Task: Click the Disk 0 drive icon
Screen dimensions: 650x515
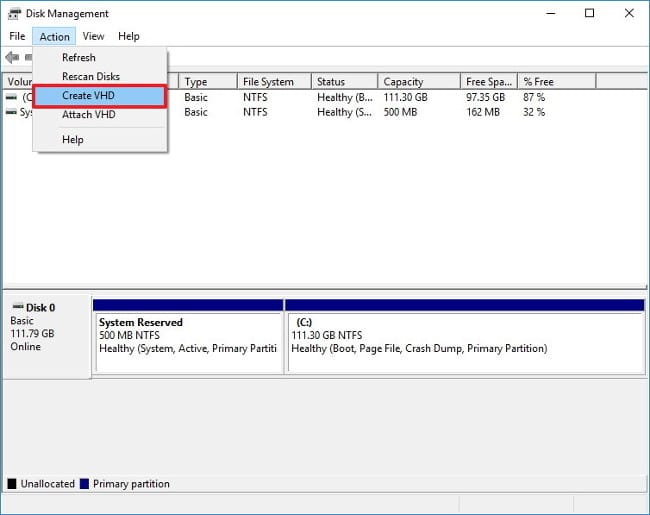Action: click(x=18, y=307)
